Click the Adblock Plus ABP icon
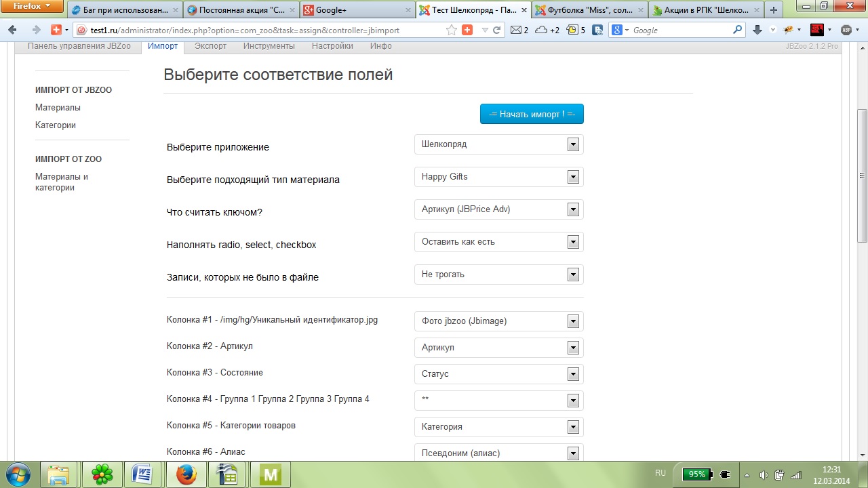 [846, 30]
